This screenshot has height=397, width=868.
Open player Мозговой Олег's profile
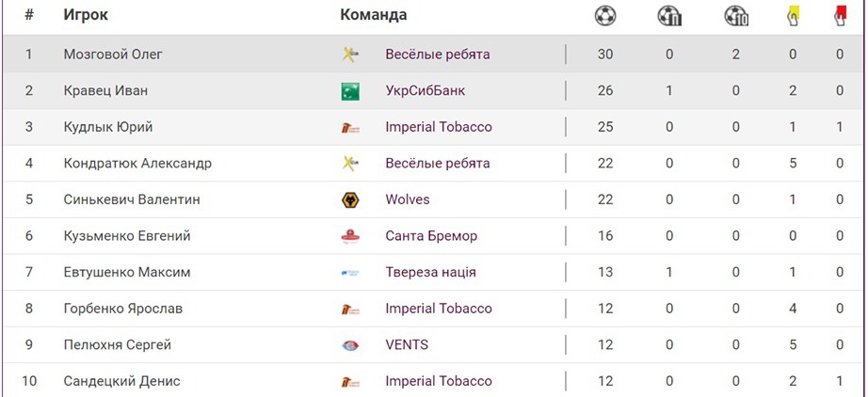[113, 55]
